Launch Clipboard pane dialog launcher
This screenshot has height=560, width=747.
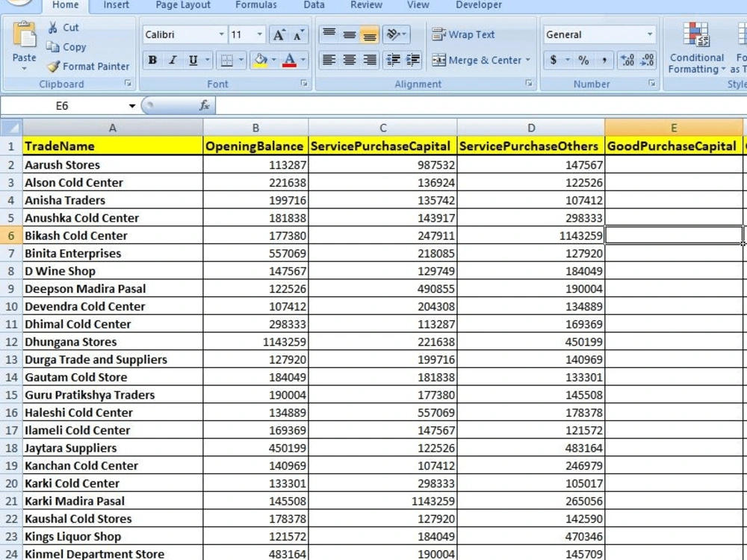128,84
